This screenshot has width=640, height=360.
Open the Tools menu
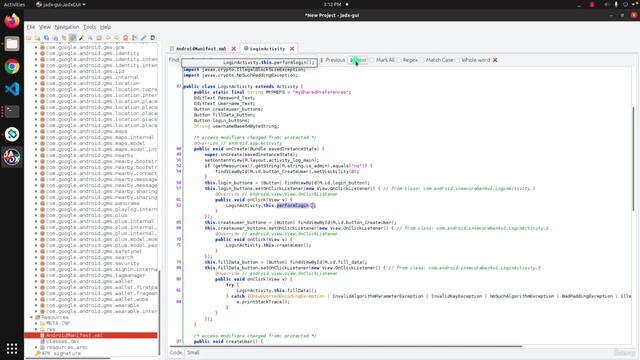(x=89, y=27)
